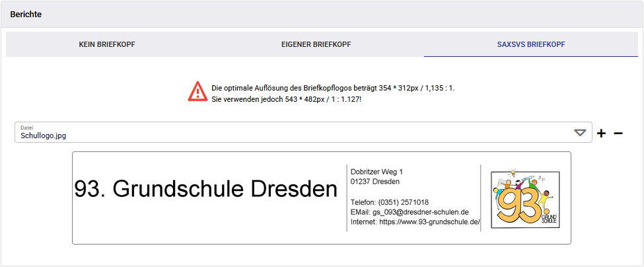The height and width of the screenshot is (267, 644).
Task: Click the minus icon to remove file
Action: tap(618, 133)
